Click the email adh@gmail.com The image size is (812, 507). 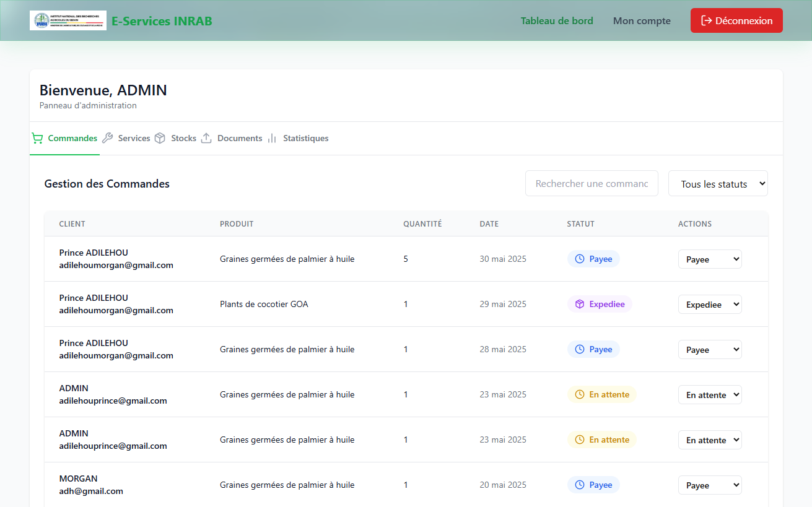pyautogui.click(x=91, y=491)
